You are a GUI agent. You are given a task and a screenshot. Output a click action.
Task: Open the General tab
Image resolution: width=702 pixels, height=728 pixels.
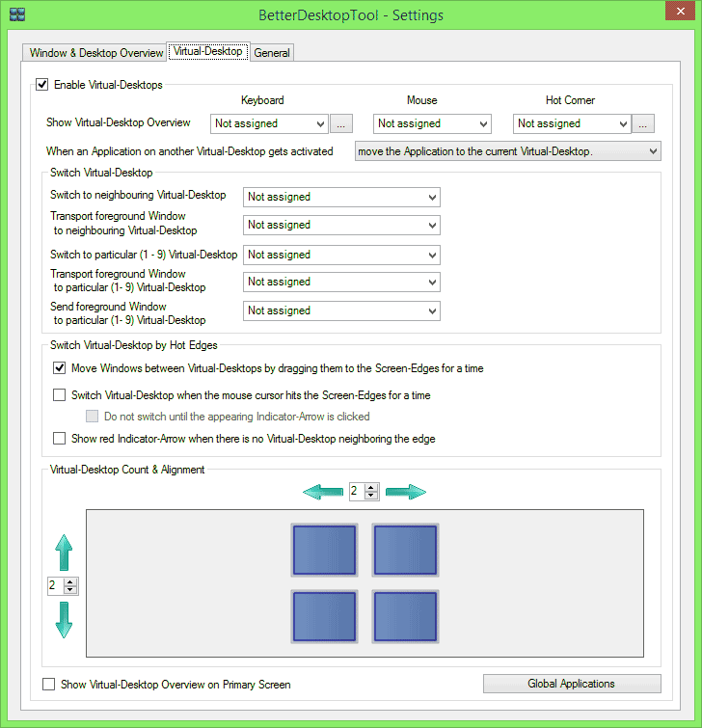[272, 53]
